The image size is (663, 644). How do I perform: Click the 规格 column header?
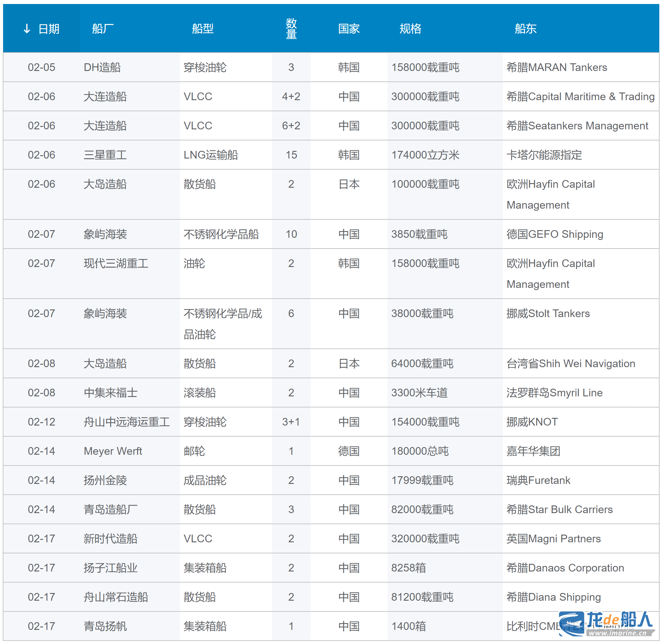[410, 29]
